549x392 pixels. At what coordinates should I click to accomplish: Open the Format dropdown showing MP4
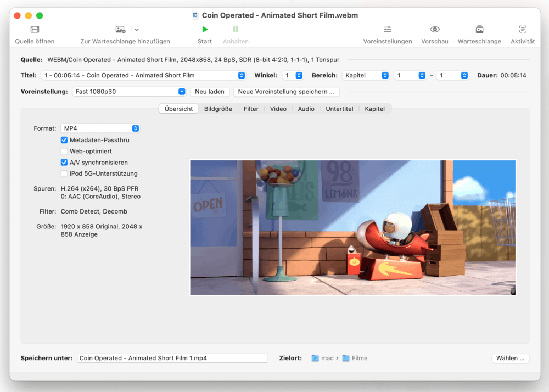[x=100, y=128]
